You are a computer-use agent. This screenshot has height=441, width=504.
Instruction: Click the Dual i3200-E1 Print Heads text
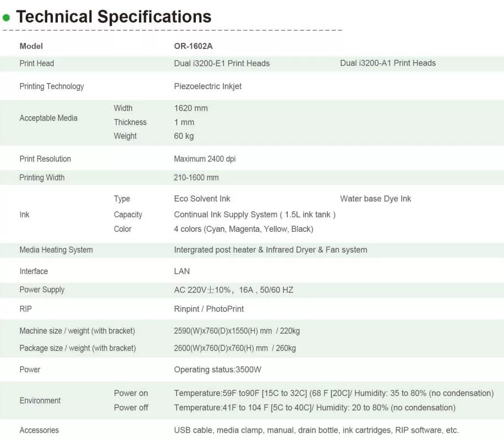222,63
